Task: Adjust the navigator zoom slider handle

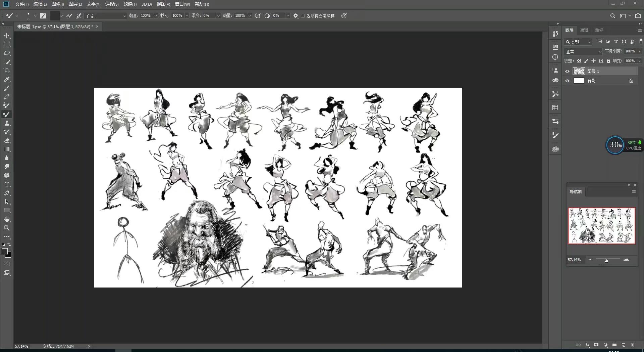Action: [606, 261]
